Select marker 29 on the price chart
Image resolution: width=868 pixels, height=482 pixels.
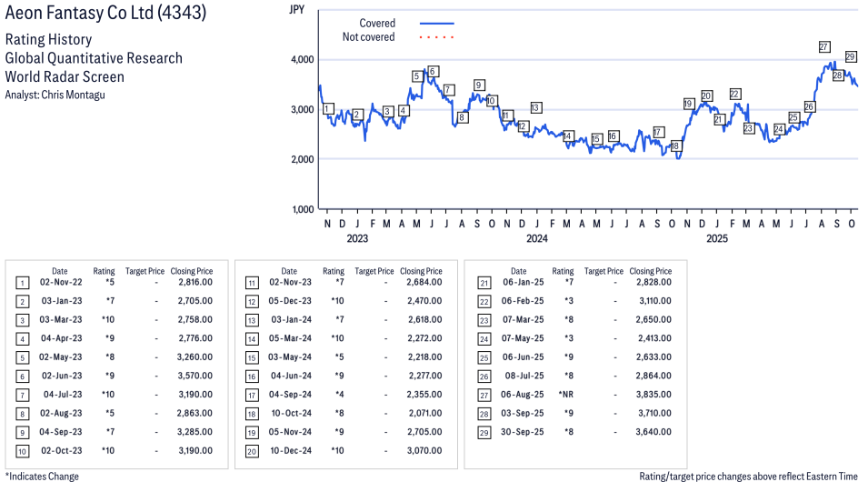tap(851, 56)
